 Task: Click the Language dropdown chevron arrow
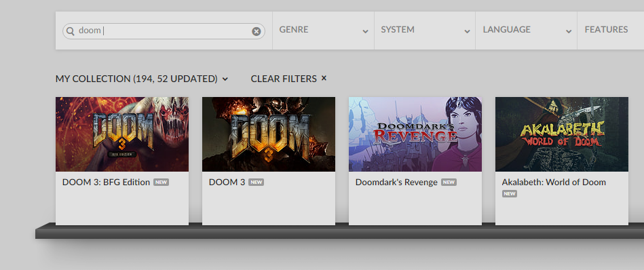point(569,32)
